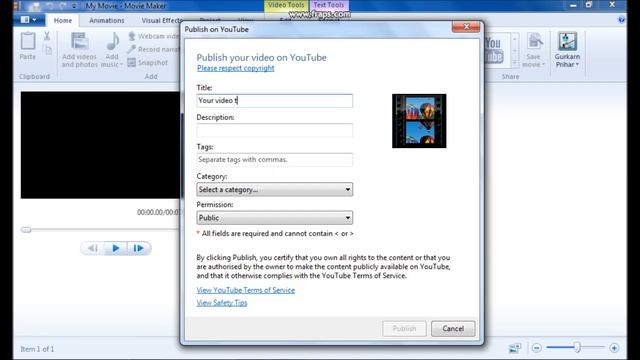Expand the Save movie dropdown arrow
640x360 pixels.
(543, 64)
